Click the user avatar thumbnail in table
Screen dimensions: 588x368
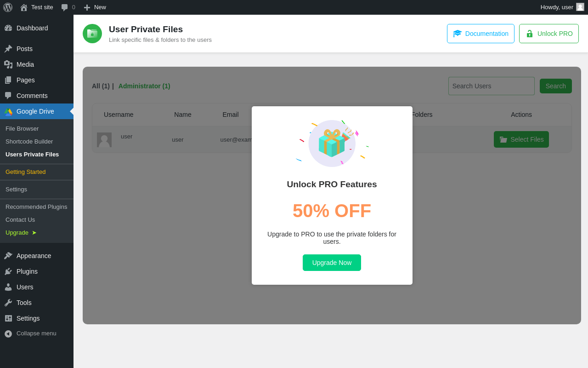(x=104, y=140)
